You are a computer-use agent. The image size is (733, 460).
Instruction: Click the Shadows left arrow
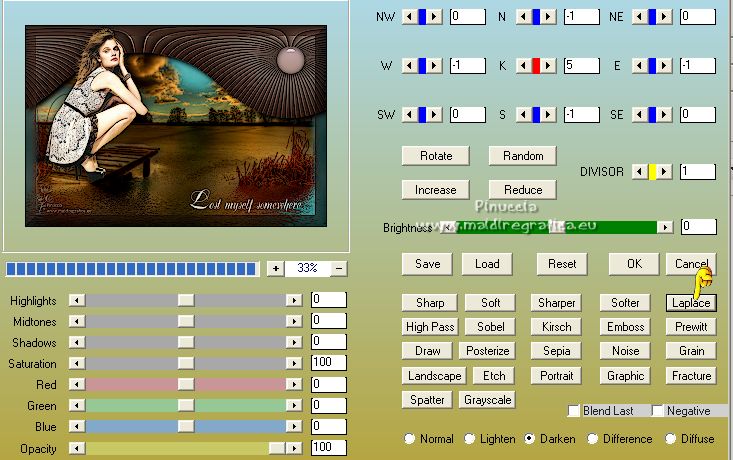click(77, 342)
